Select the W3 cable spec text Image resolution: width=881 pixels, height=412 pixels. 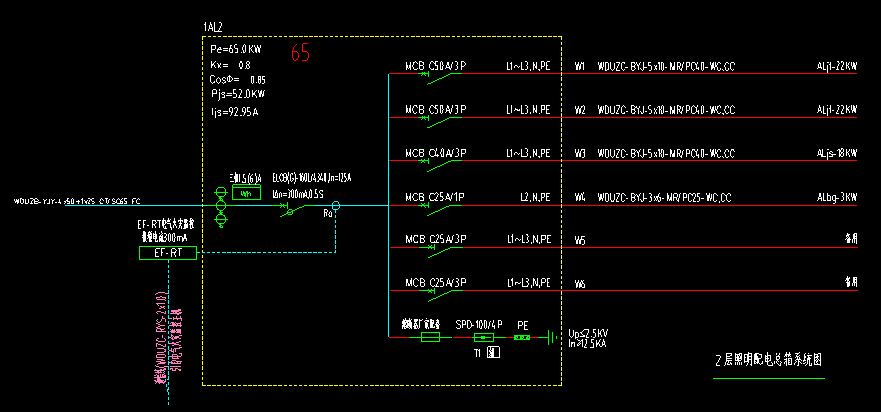[x=666, y=153]
